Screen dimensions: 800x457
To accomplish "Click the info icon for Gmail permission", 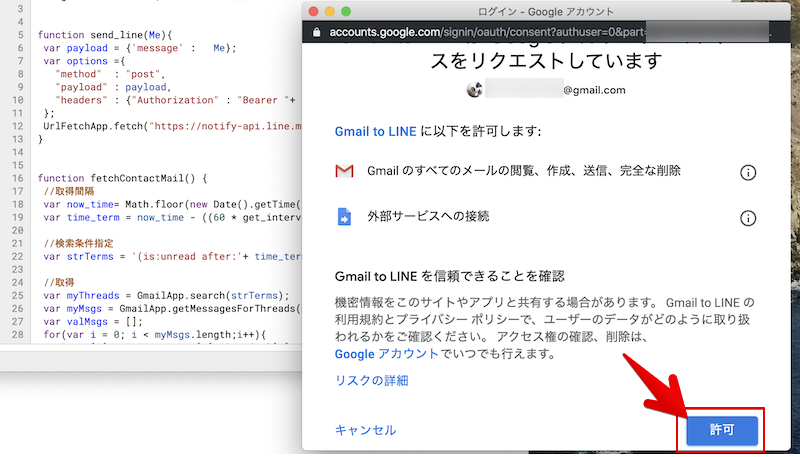I will [x=747, y=173].
